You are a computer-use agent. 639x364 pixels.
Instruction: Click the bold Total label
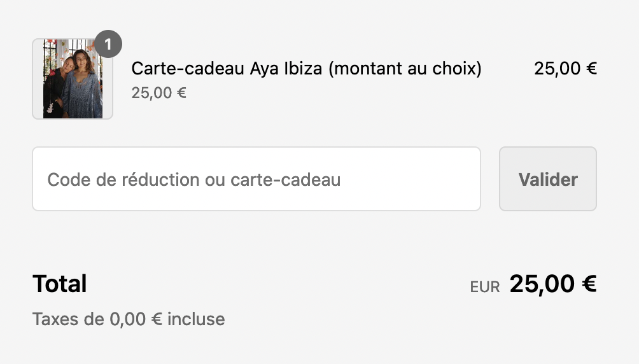pyautogui.click(x=59, y=284)
